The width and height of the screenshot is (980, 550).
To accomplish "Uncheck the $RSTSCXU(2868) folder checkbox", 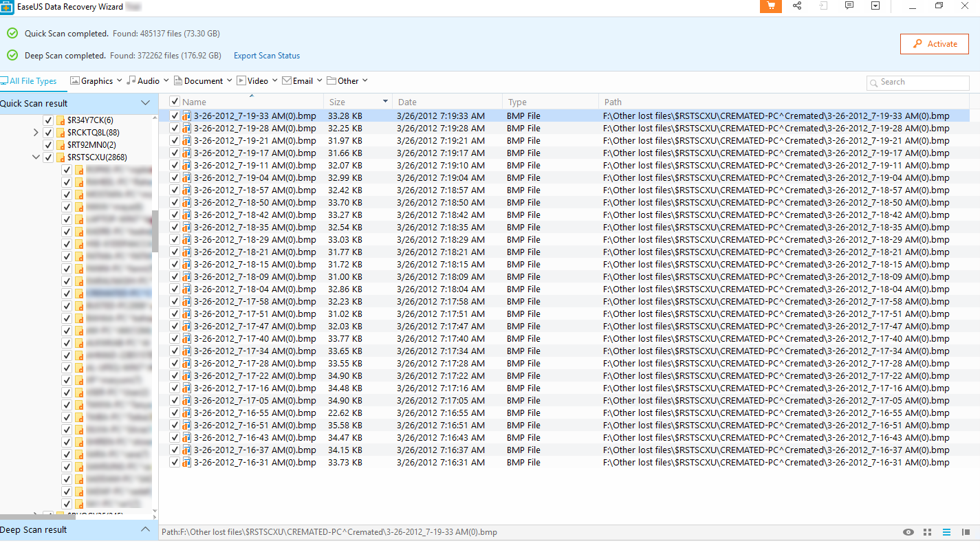I will pos(48,157).
